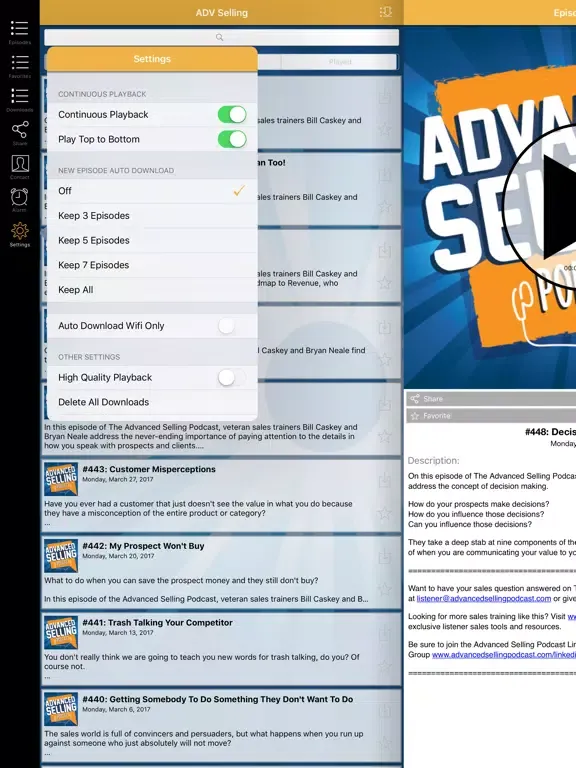Image resolution: width=576 pixels, height=768 pixels.
Task: Tap thumbnail of episode #441
Action: (x=61, y=632)
